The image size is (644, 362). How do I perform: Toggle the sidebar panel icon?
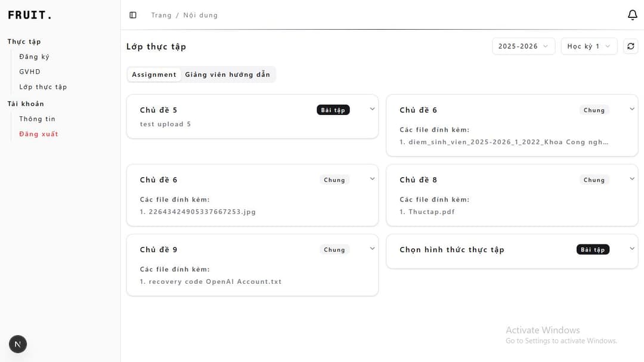133,15
